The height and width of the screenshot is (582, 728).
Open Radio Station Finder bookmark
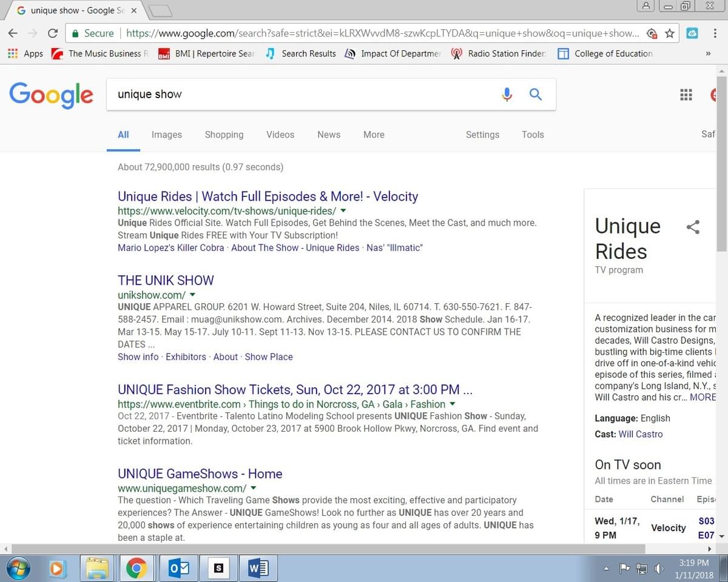499,53
